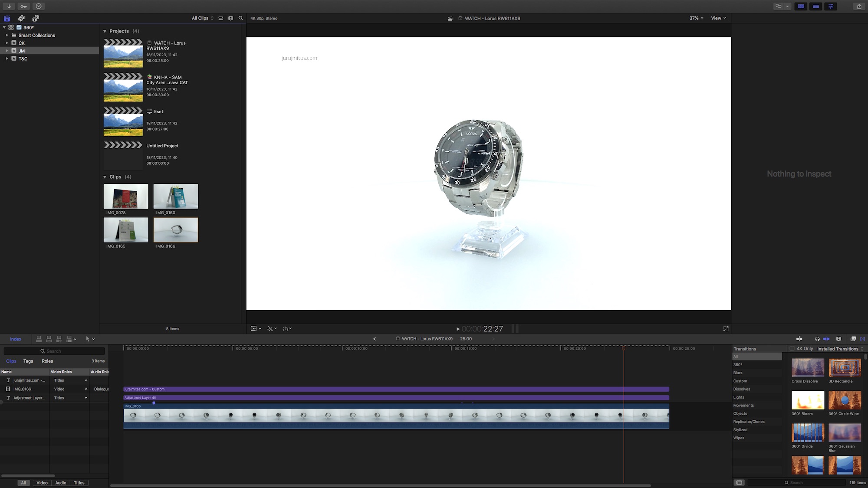Select the CK event
The image size is (868, 488).
pos(49,43)
